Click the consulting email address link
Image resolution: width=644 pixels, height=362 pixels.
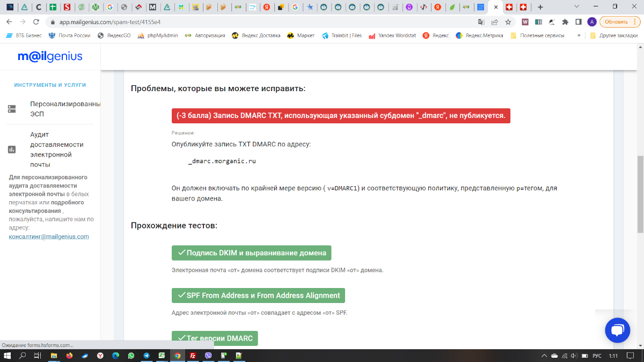49,237
